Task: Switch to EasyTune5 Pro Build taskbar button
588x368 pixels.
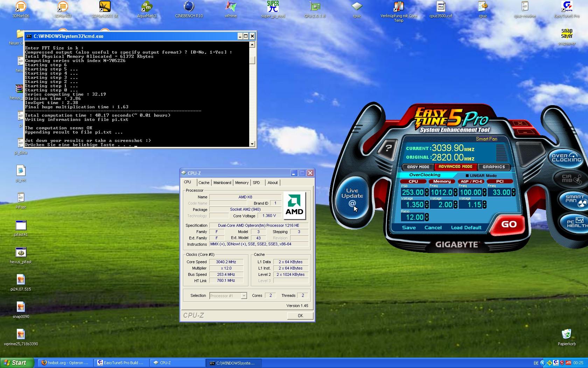Action: coord(121,363)
